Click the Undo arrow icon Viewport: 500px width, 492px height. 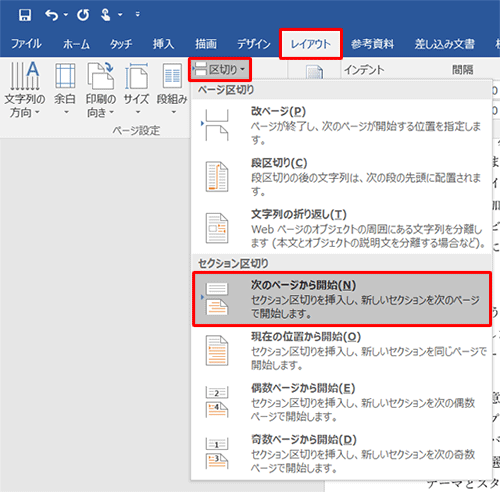pos(52,15)
